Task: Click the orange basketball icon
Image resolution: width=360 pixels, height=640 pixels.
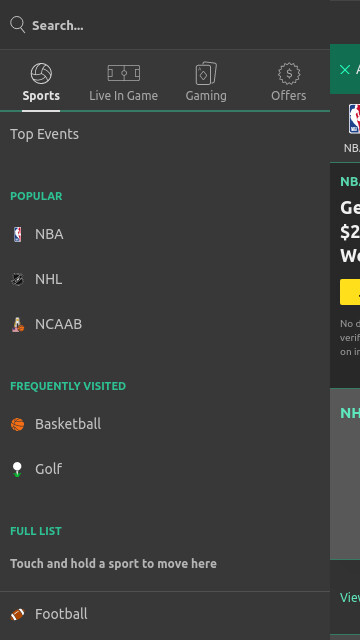Action: coord(18,424)
